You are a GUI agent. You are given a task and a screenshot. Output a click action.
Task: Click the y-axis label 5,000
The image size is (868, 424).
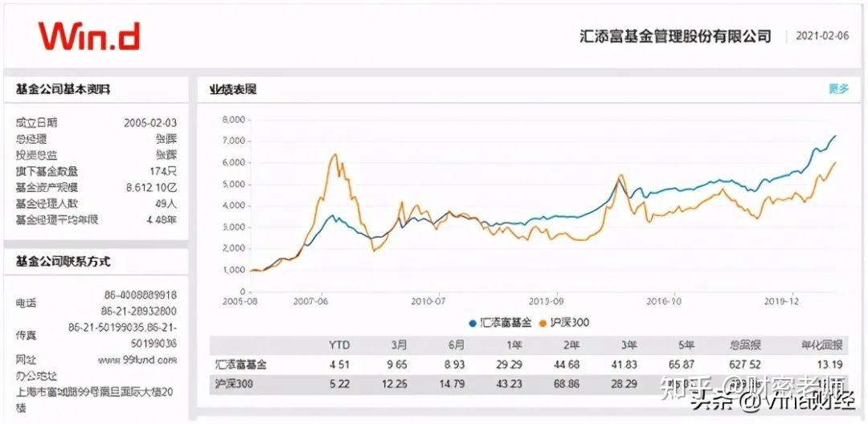point(233,184)
